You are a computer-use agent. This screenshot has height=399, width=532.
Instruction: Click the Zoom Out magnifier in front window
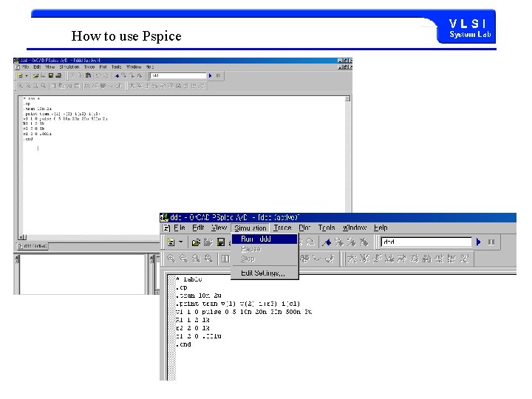[x=183, y=259]
